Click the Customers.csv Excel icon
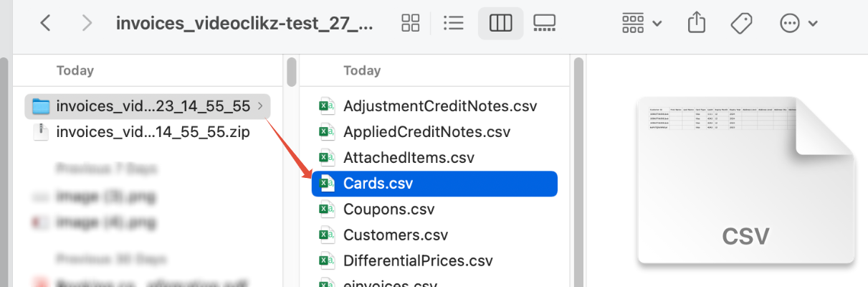This screenshot has height=287, width=868. click(x=328, y=235)
